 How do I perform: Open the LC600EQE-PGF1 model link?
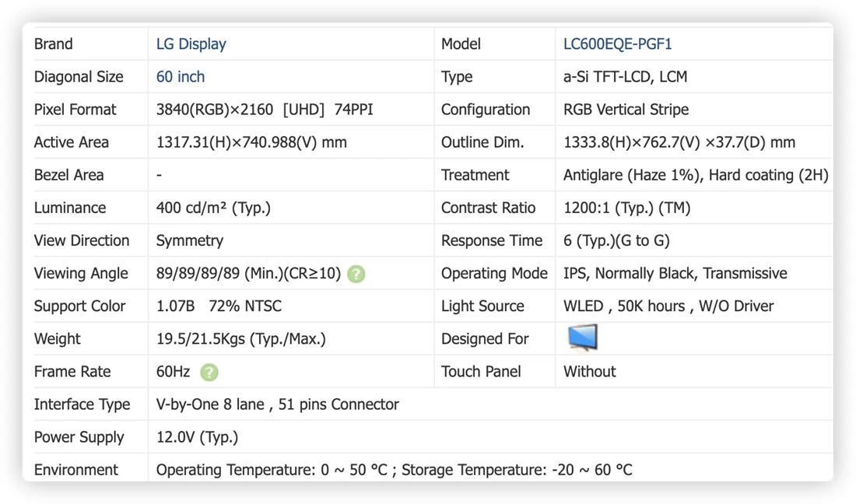(617, 44)
